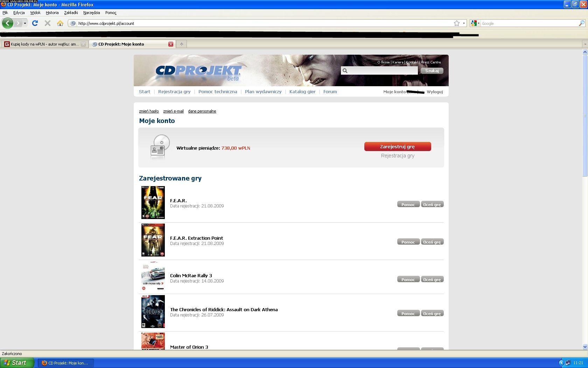Click 'Oceń grę' for F.E.A.R.
The width and height of the screenshot is (588, 368).
pyautogui.click(x=432, y=204)
